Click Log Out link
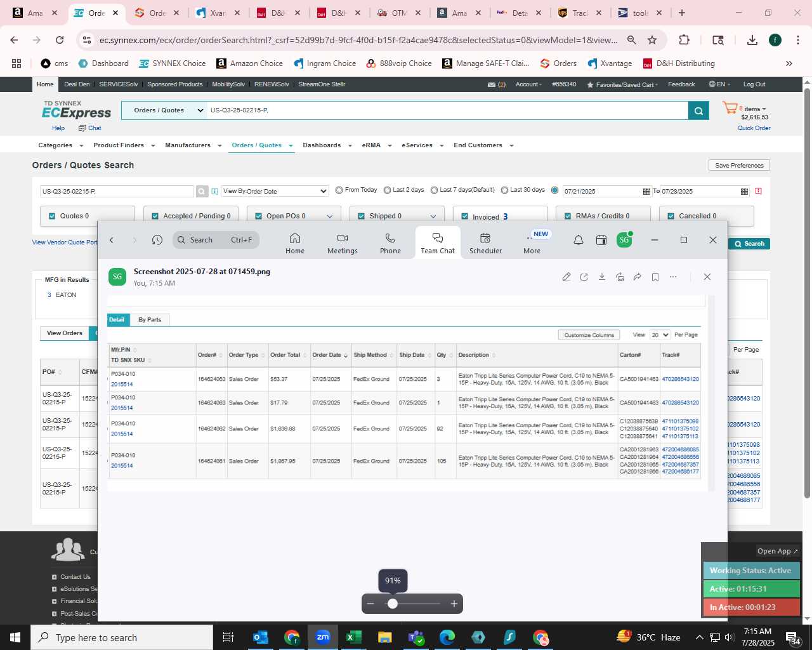Viewport: 812px width, 650px height. pos(754,84)
